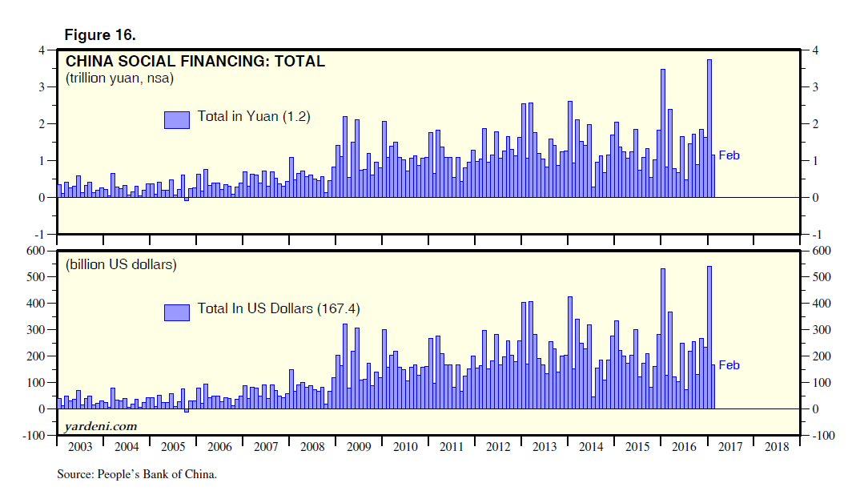Click the '(trillion yuan, nsa)' units label
Image resolution: width=868 pixels, height=495 pixels.
point(119,78)
